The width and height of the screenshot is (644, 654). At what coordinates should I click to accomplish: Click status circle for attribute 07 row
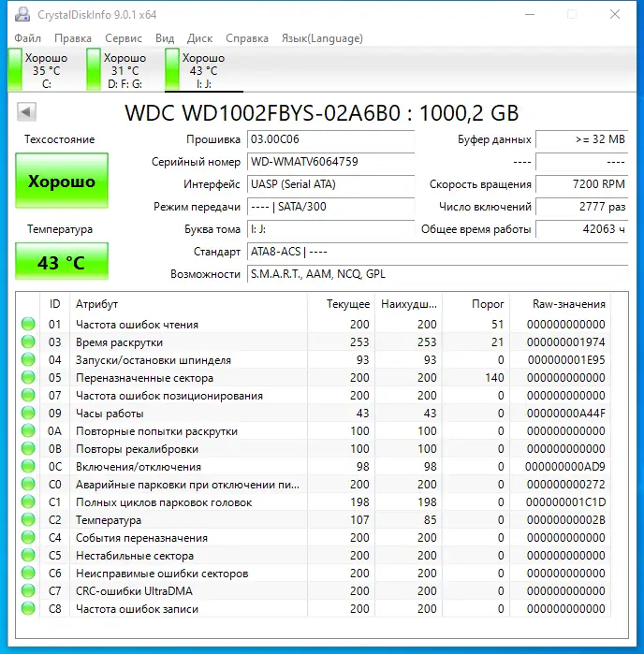(x=28, y=396)
